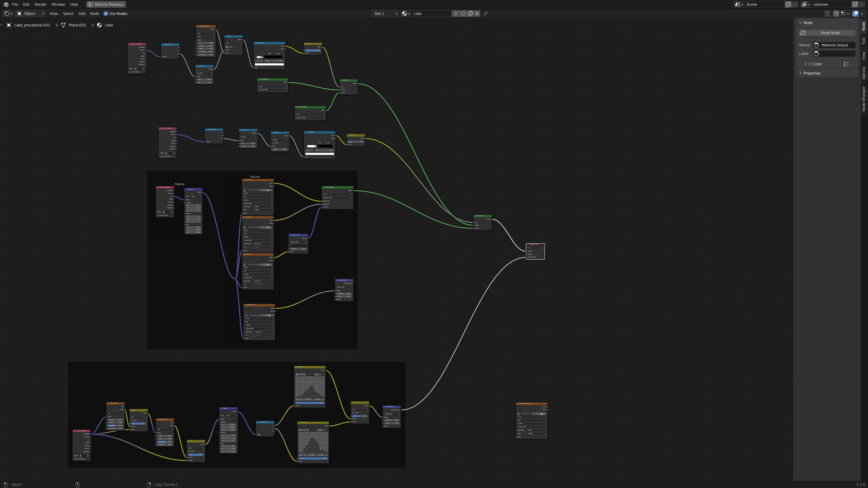Go to parent node tree
Screen dimensions: 868x488
pos(827,14)
